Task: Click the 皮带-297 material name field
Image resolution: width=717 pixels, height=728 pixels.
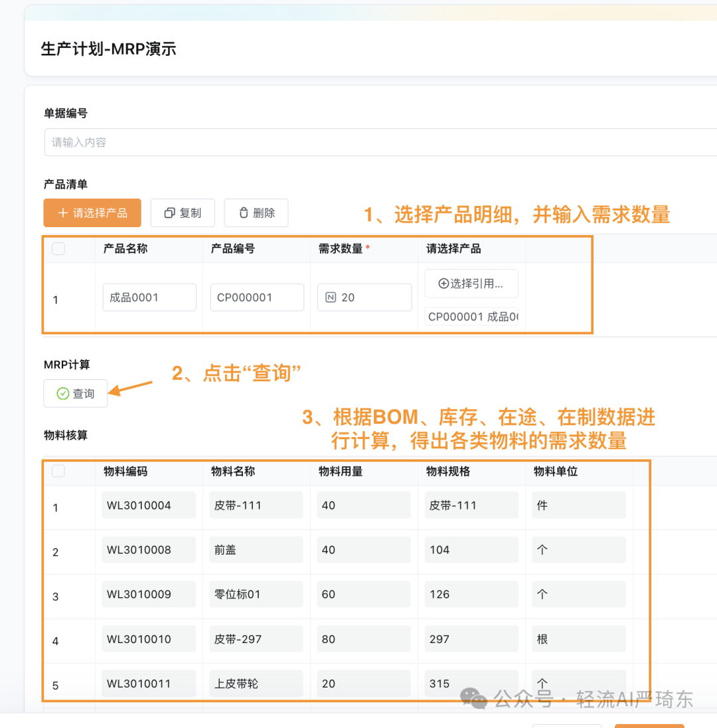Action: pos(256,638)
